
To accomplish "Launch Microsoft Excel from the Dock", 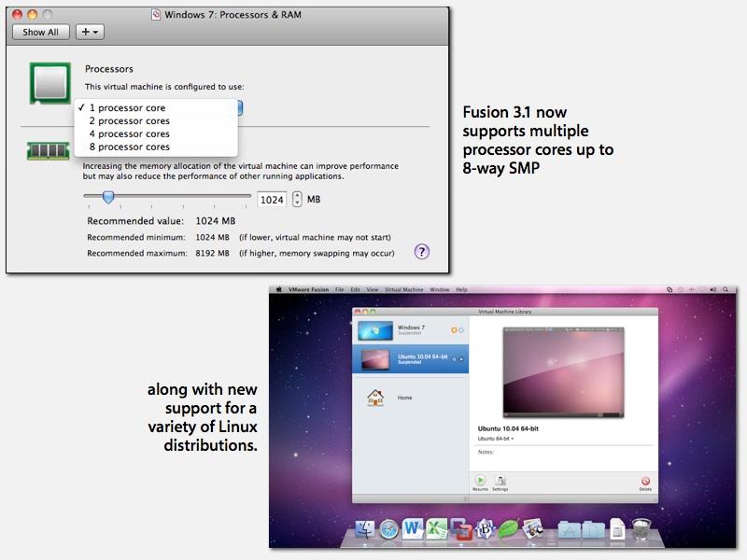I will (436, 528).
